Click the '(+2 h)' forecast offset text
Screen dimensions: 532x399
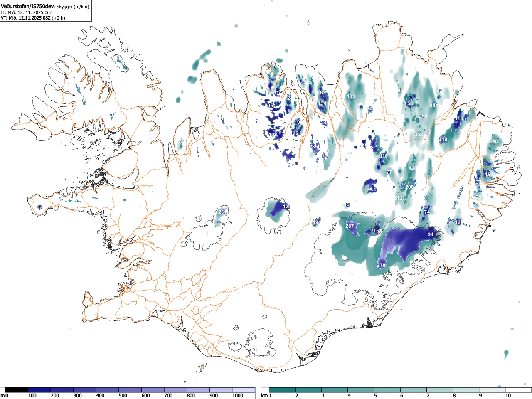coord(58,18)
